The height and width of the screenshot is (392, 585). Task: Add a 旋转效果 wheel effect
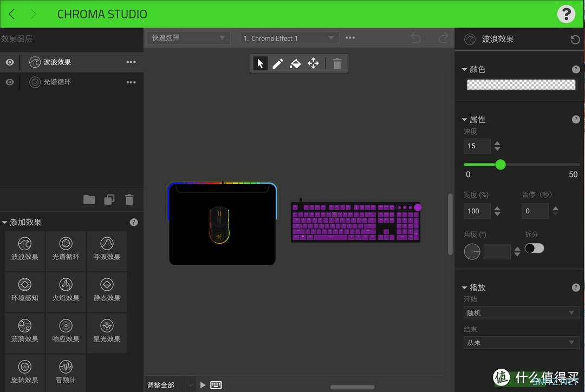[24, 373]
